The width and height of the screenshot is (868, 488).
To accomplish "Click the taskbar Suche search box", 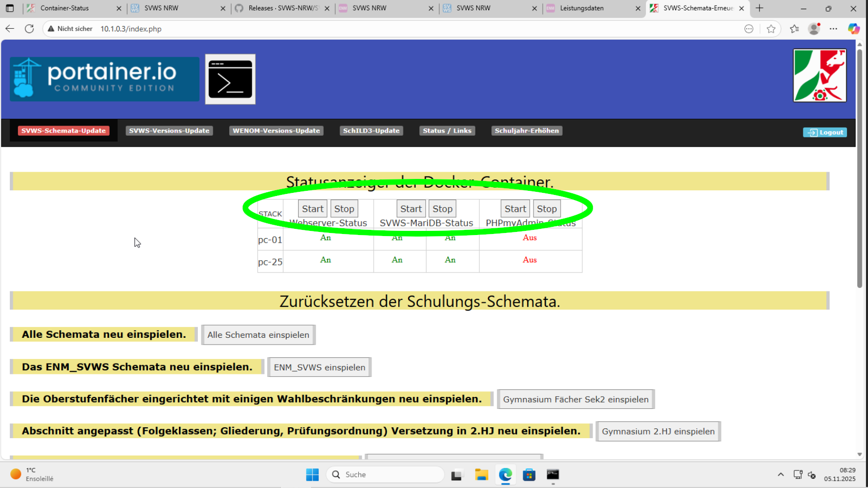I will coord(385,475).
